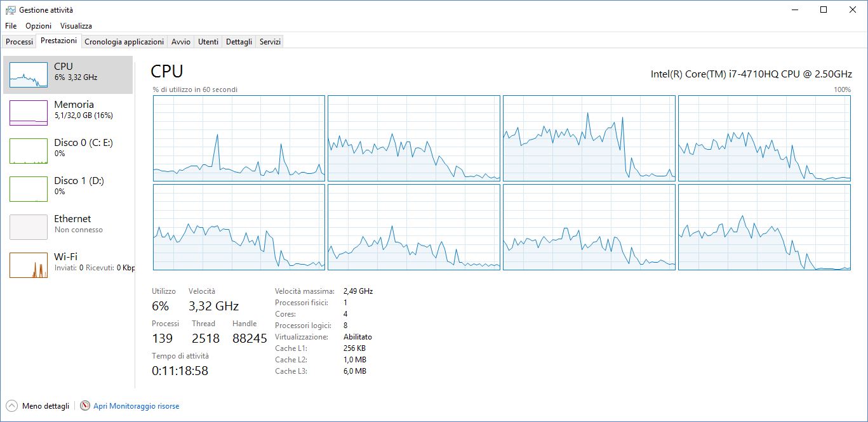Open the Utenti tab

208,42
